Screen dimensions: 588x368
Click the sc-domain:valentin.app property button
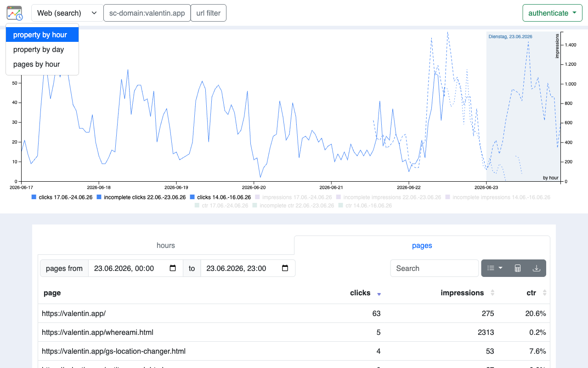tap(147, 13)
